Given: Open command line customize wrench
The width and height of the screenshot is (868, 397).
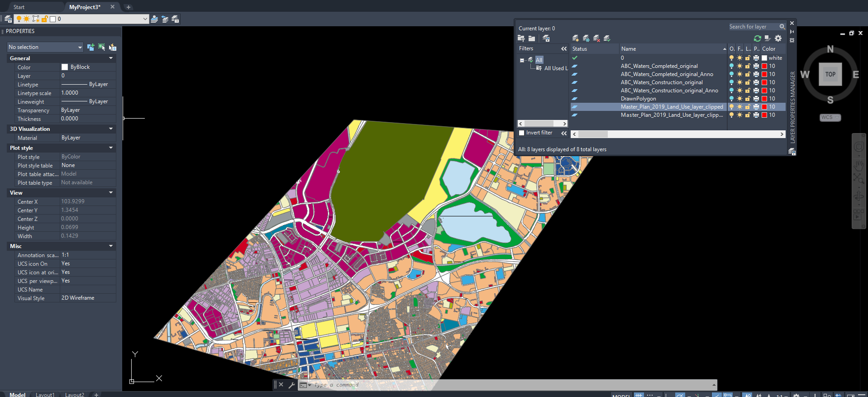Looking at the screenshot, I should (x=291, y=385).
